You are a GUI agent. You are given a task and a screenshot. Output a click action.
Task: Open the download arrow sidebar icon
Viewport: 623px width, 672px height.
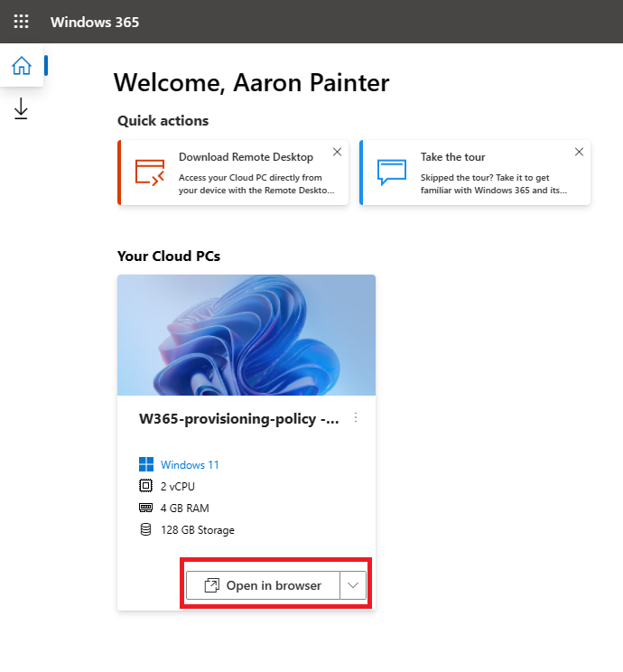(x=21, y=108)
